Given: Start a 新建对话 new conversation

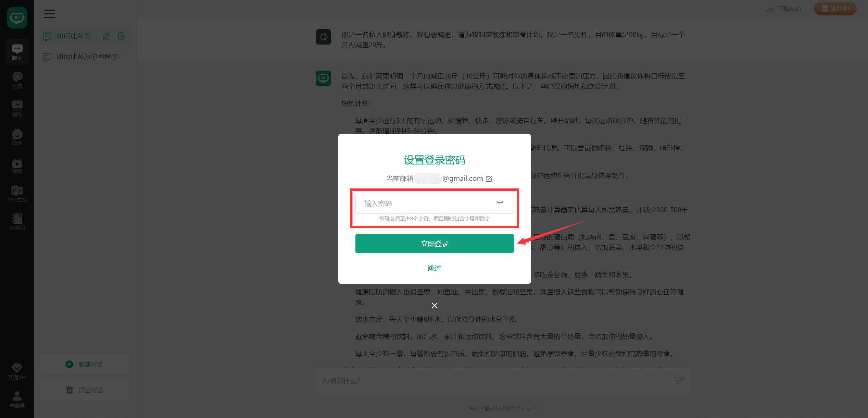Looking at the screenshot, I should coord(83,364).
